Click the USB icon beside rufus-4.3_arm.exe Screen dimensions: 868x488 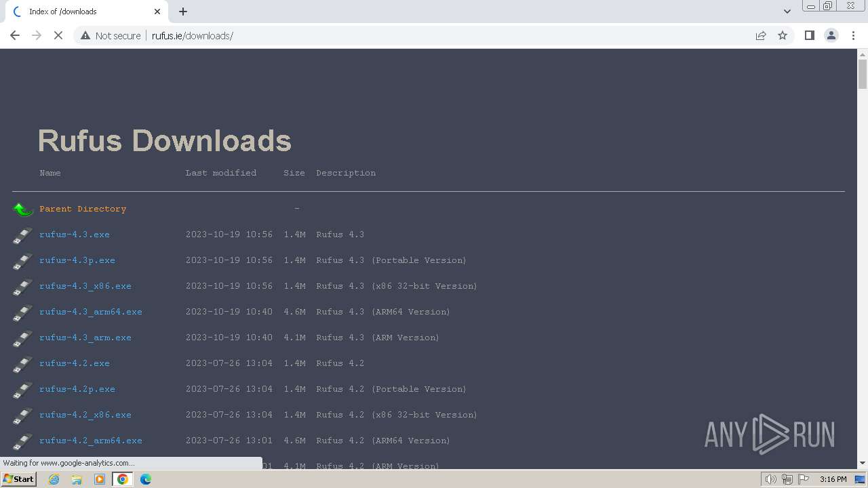point(22,338)
